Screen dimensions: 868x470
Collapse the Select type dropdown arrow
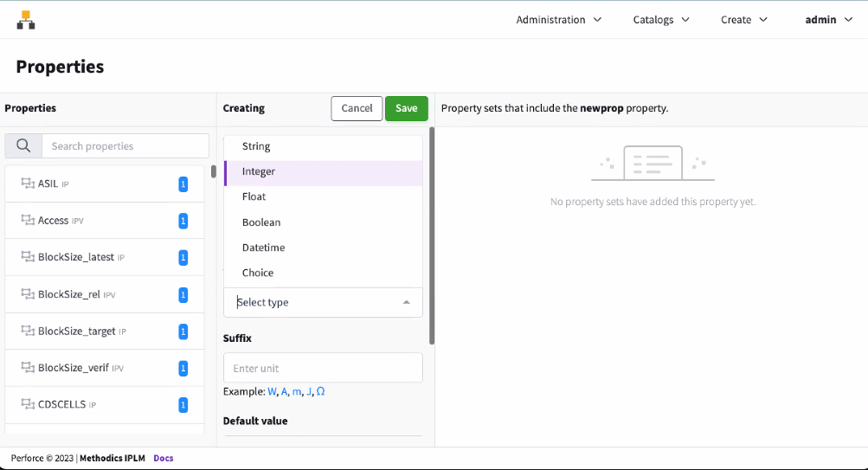407,302
